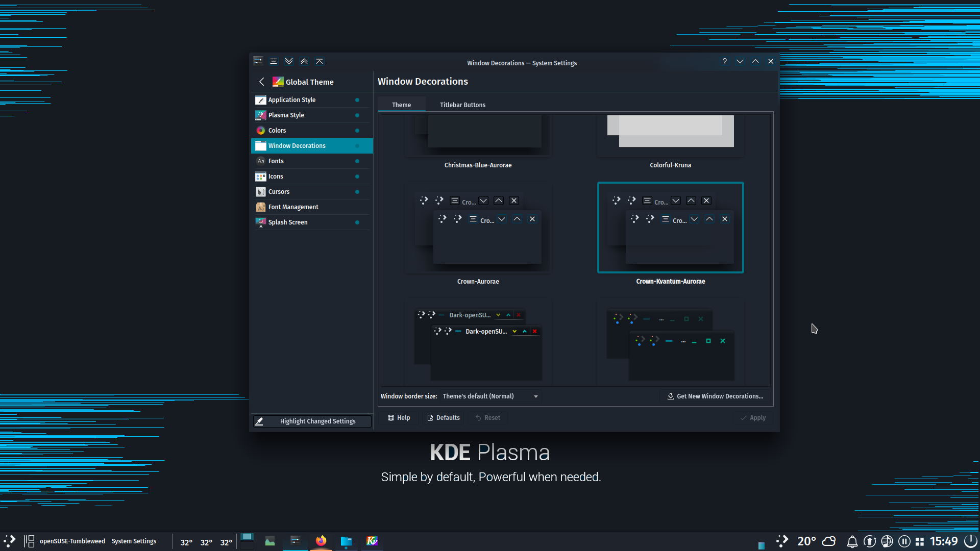Screen dimensions: 980x551
Task: Click openSUSE-Tumbleweed label on the taskbar
Action: 72,541
